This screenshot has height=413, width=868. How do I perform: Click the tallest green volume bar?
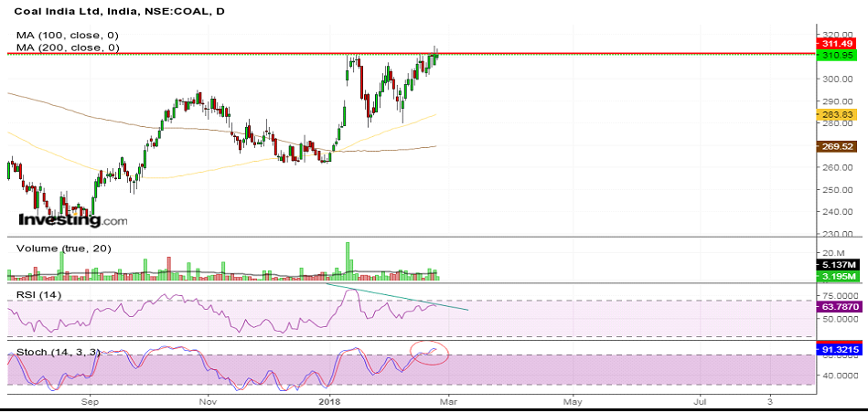(348, 261)
